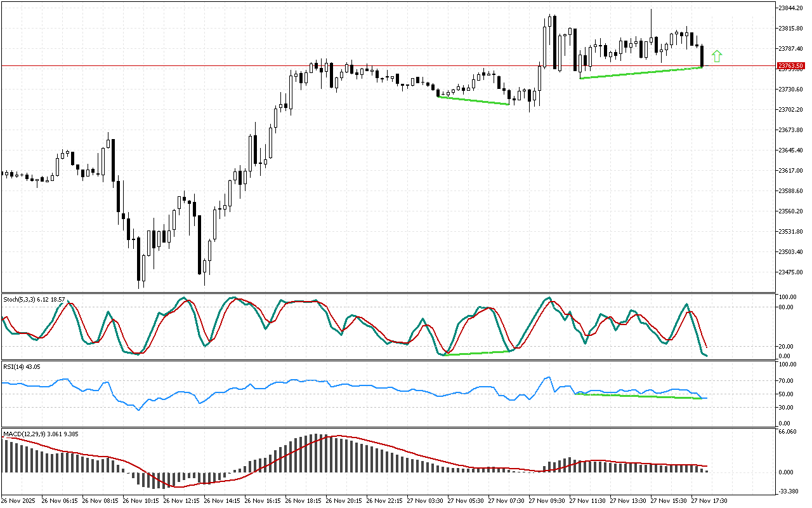Screen dimensions: 812x508
Task: Click the 23475.00 price scale label
Action: [790, 272]
